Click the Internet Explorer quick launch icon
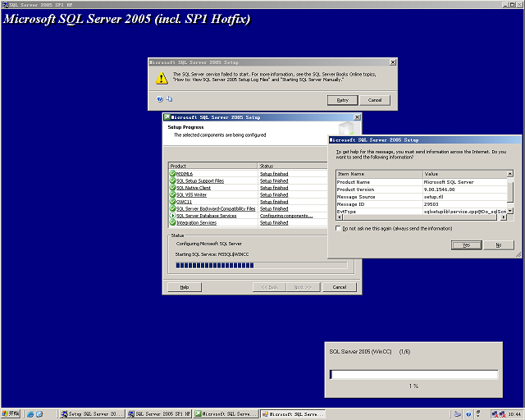Screen dimensions: 525x420 click(x=30, y=414)
